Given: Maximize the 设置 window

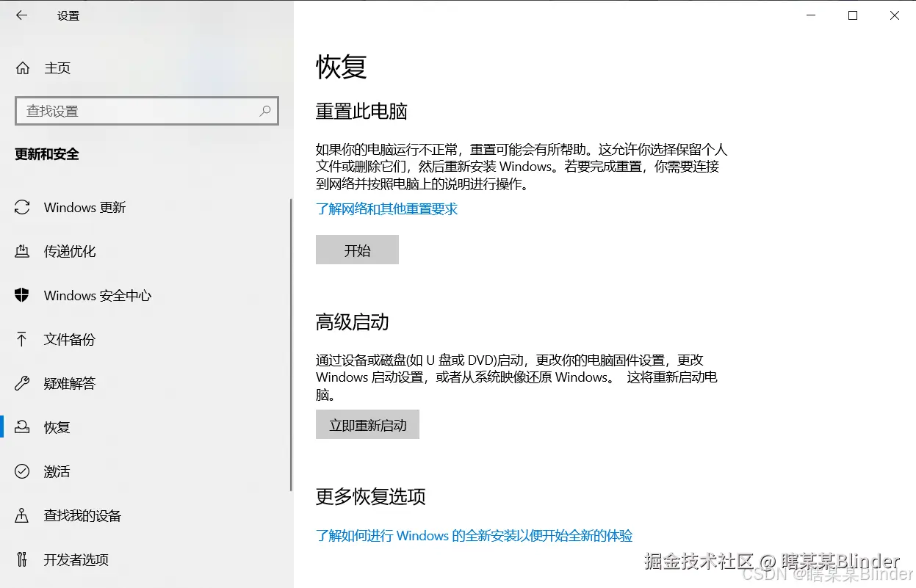Looking at the screenshot, I should (853, 15).
